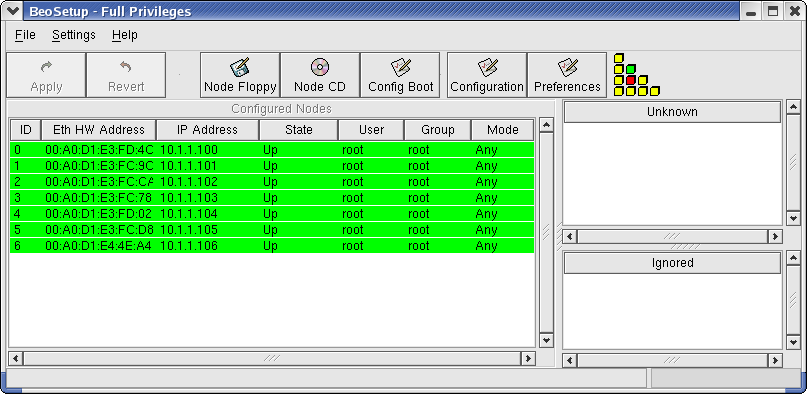Viewport: 807px width, 394px height.
Task: Sort by Mode column header
Action: coord(502,130)
